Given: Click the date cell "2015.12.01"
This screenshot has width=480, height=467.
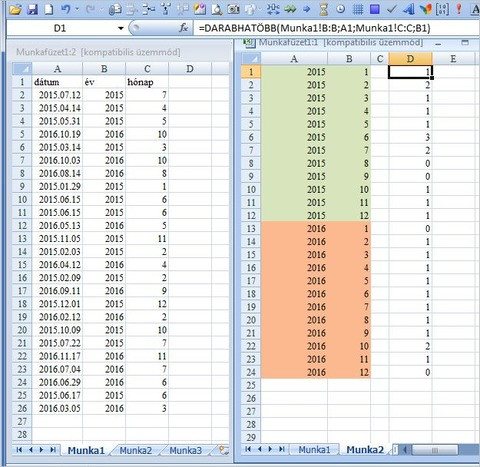Looking at the screenshot, I should [x=57, y=304].
